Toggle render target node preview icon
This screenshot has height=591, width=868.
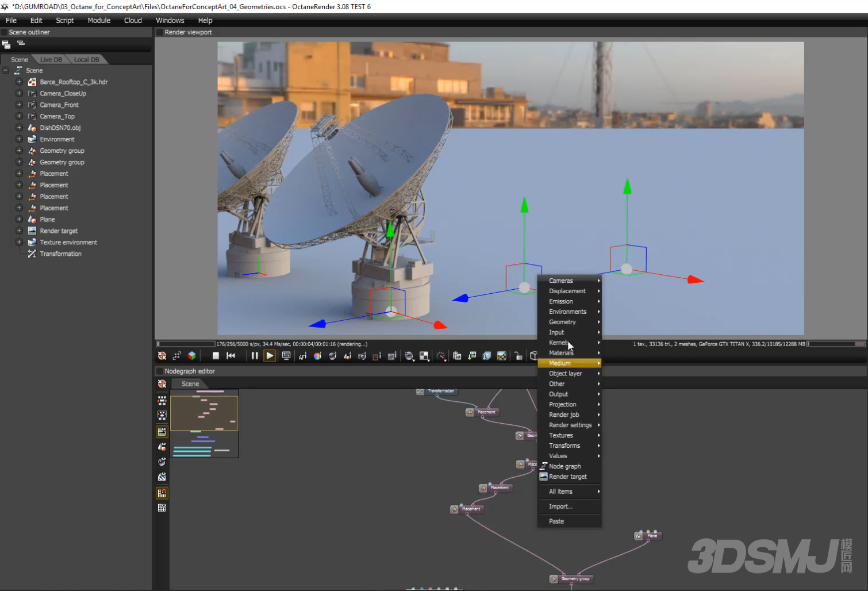(x=162, y=432)
